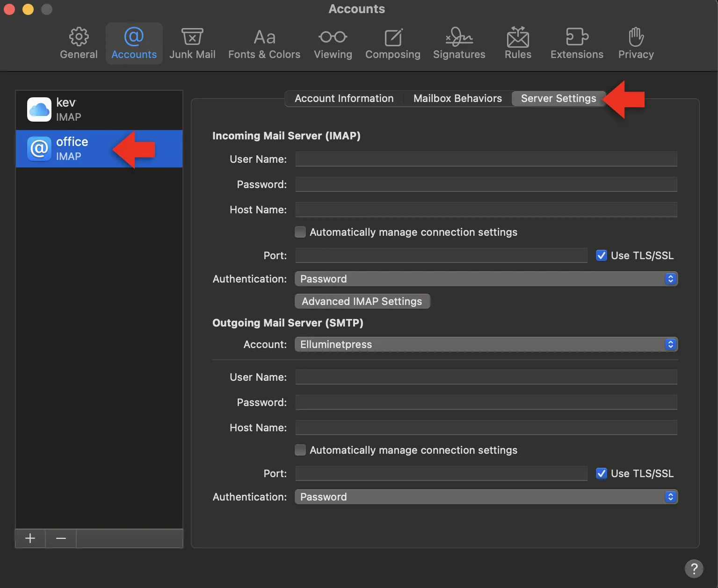The height and width of the screenshot is (588, 718).
Task: Open Junk Mail preferences
Action: pyautogui.click(x=192, y=44)
